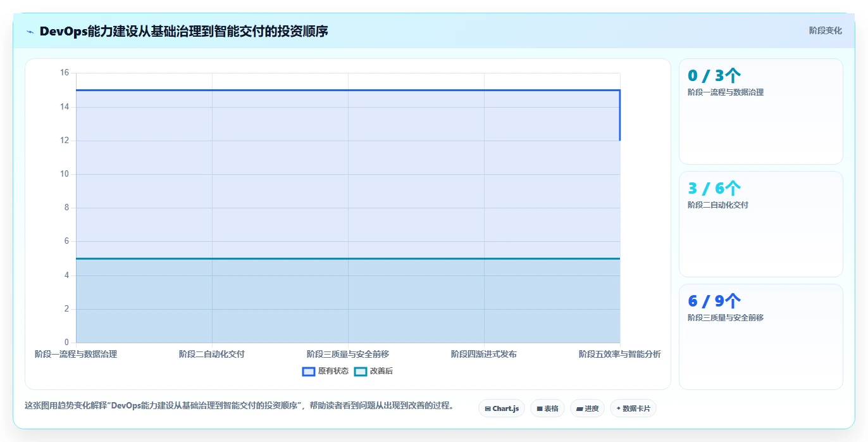This screenshot has width=868, height=442.
Task: Select the 进度 tag chip
Action: point(588,408)
